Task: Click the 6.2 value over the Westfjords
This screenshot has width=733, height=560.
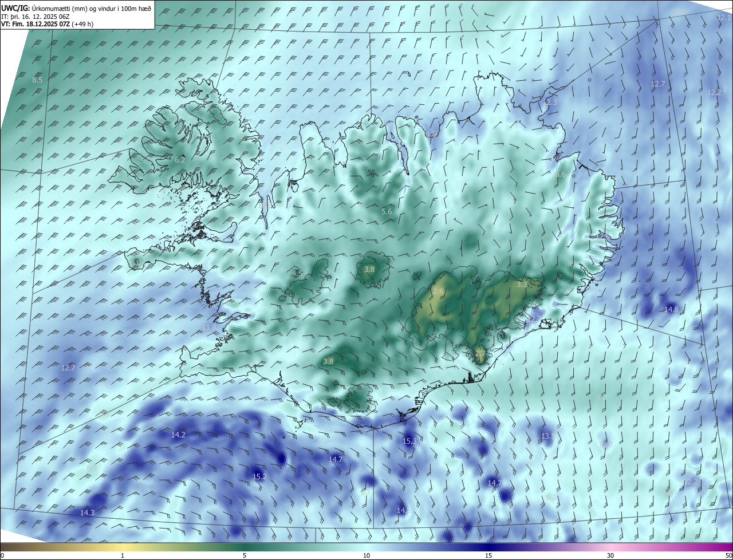Action: (x=180, y=160)
